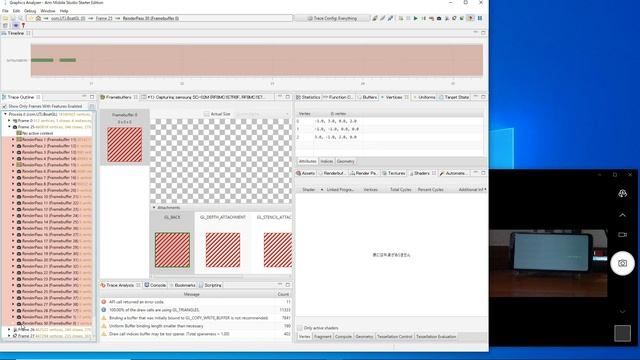Open the Uniforms tab
640x360 pixels.
point(424,97)
